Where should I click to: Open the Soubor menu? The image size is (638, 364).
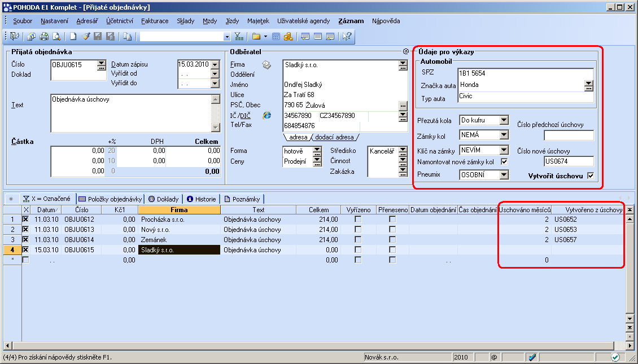pyautogui.click(x=23, y=21)
